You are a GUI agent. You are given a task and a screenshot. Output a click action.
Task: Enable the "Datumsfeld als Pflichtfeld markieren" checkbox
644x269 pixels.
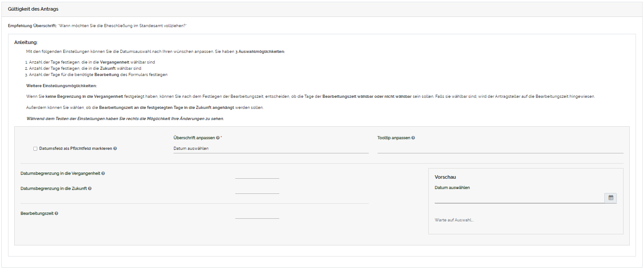tap(35, 149)
